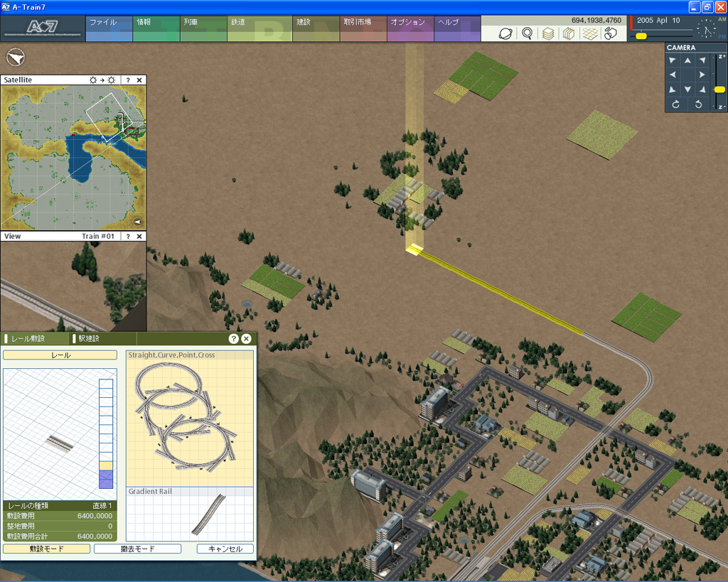Enable 敷設モード laying mode
728x582 pixels.
click(x=46, y=549)
